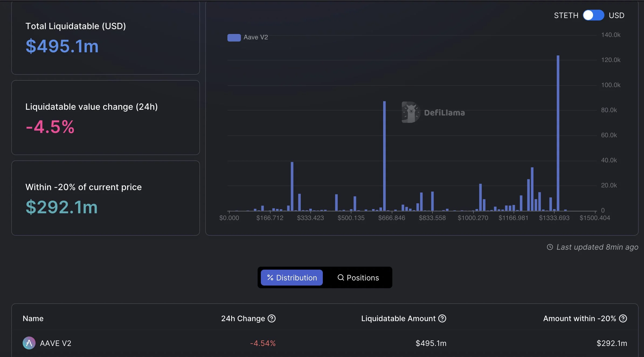
Task: Click the Liquidatable Amount help icon
Action: coord(442,318)
